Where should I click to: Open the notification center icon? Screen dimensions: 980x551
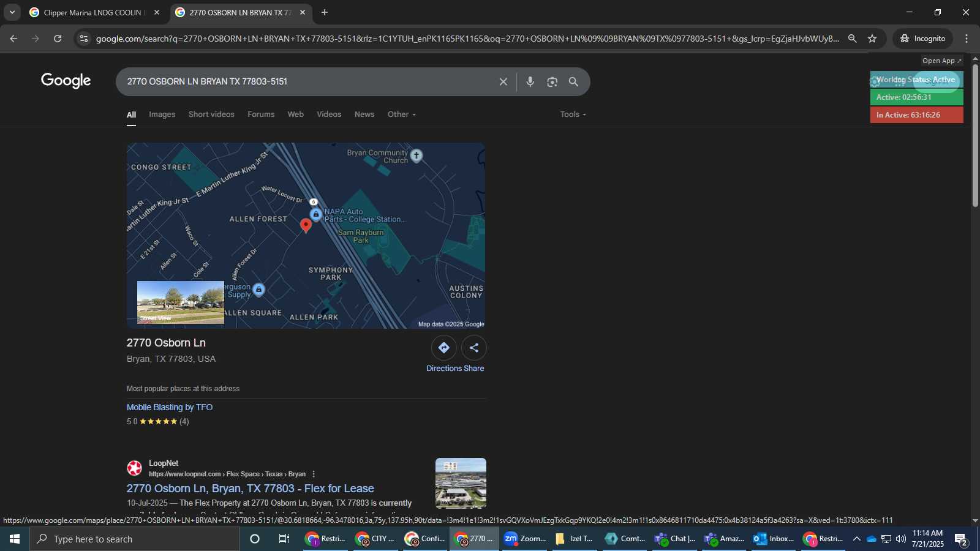click(960, 539)
